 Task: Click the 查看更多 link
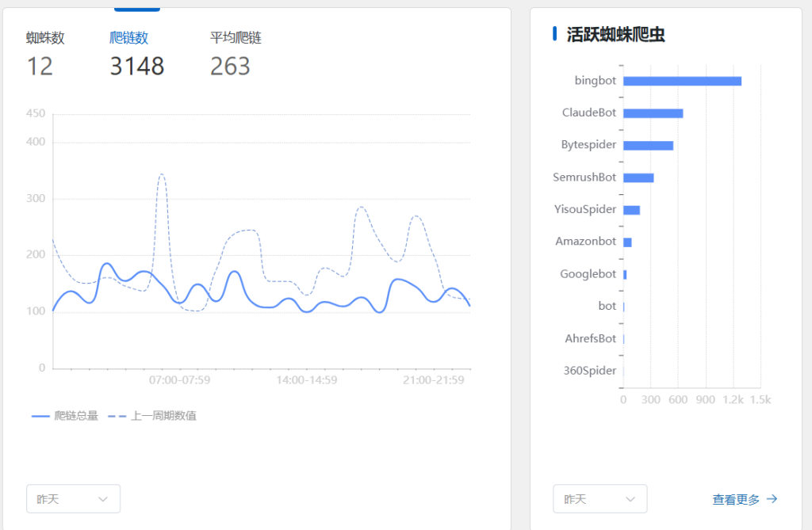tap(736, 499)
